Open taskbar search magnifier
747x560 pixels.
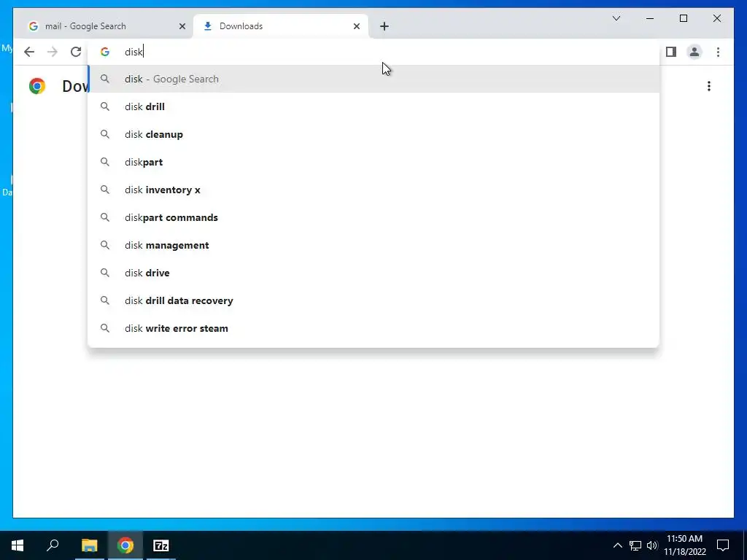(x=53, y=545)
